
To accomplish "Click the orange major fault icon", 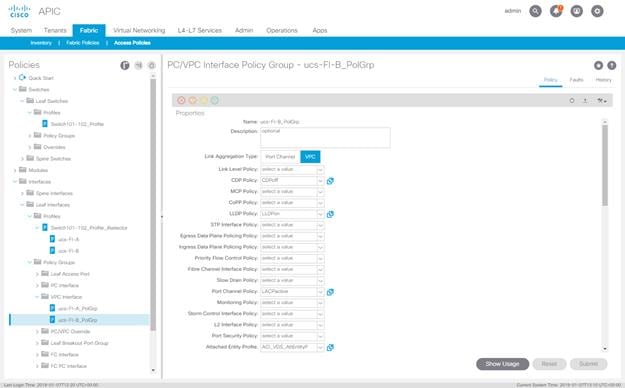I will (193, 100).
